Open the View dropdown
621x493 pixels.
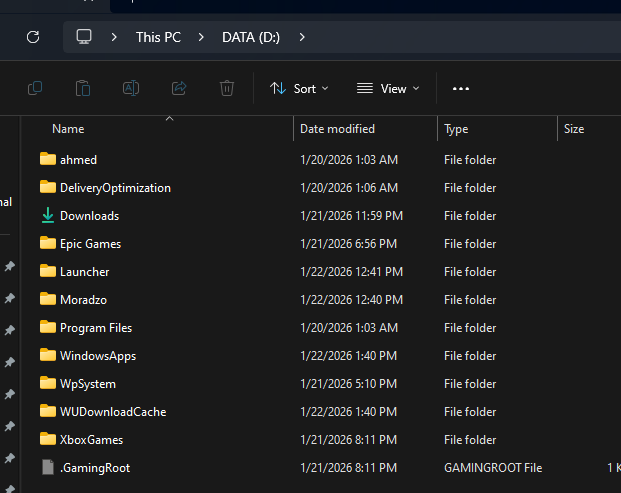(x=388, y=88)
